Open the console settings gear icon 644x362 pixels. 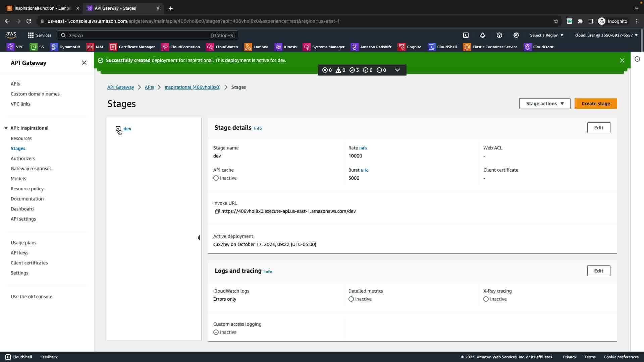click(516, 35)
